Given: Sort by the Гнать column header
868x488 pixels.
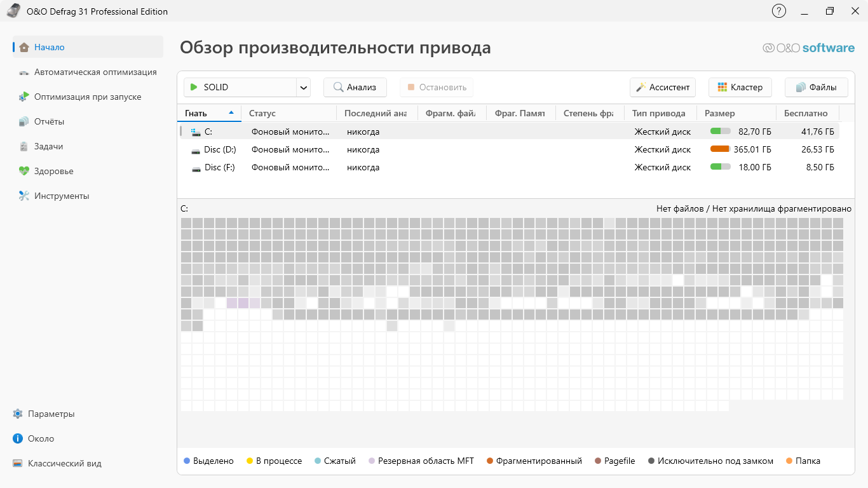Looking at the screenshot, I should tap(209, 113).
